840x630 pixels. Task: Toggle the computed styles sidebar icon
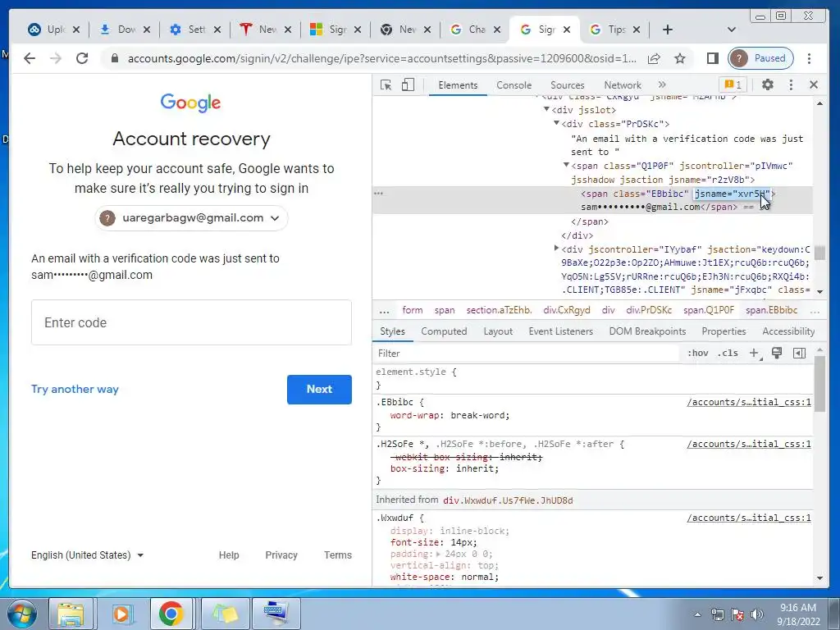pyautogui.click(x=799, y=353)
